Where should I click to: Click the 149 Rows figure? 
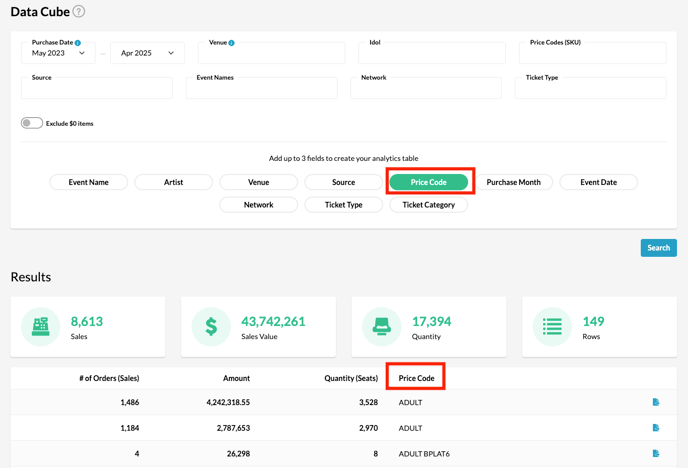[x=593, y=322]
